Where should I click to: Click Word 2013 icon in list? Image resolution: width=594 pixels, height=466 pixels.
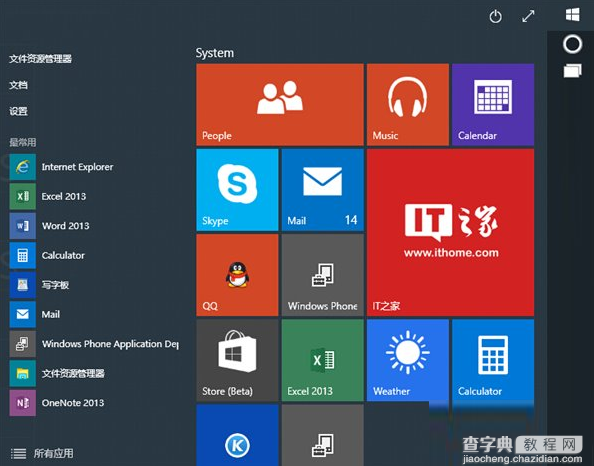pyautogui.click(x=23, y=226)
